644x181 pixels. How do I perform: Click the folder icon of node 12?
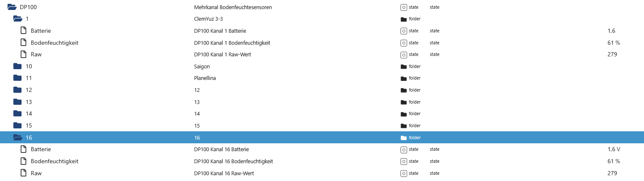coord(17,90)
